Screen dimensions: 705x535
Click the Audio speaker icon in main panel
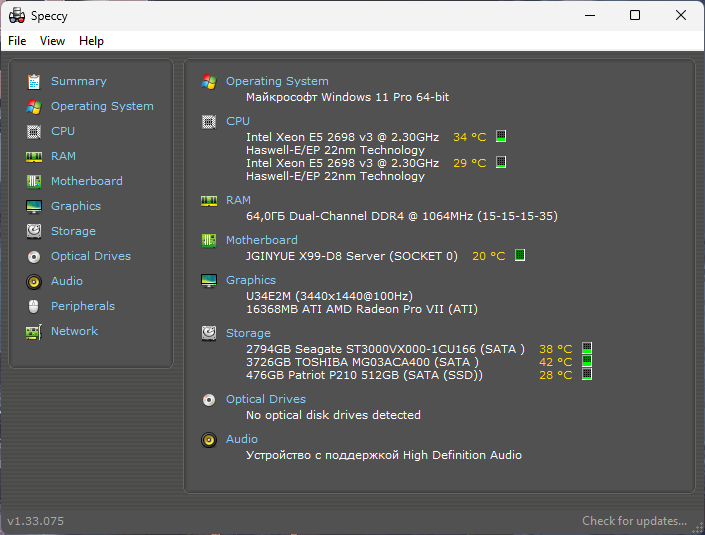(209, 439)
